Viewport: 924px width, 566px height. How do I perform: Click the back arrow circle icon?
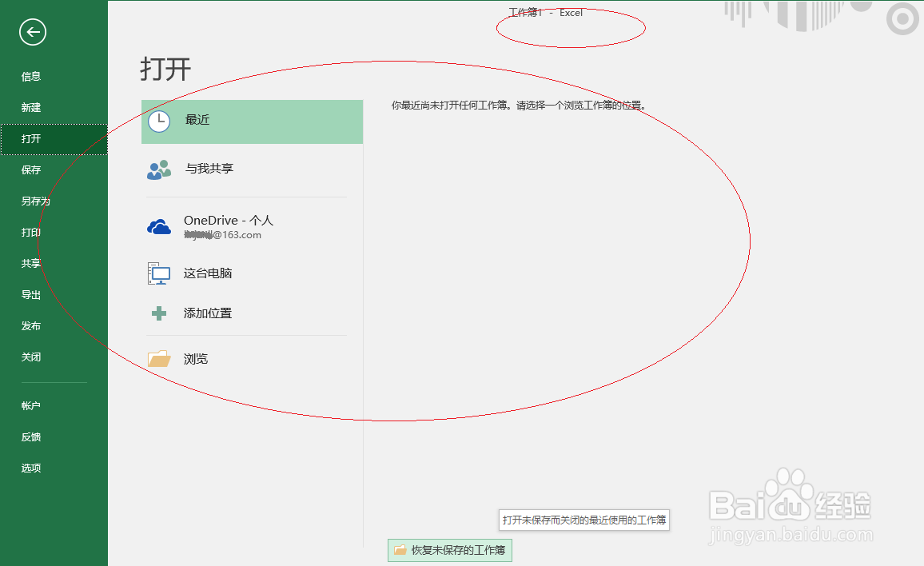(x=33, y=32)
